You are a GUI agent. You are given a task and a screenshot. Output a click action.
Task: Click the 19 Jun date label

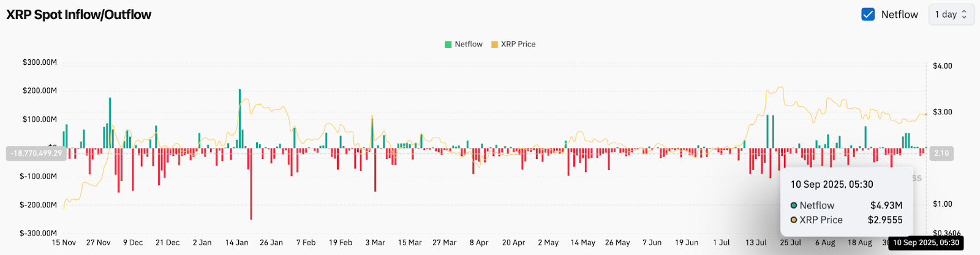point(687,243)
